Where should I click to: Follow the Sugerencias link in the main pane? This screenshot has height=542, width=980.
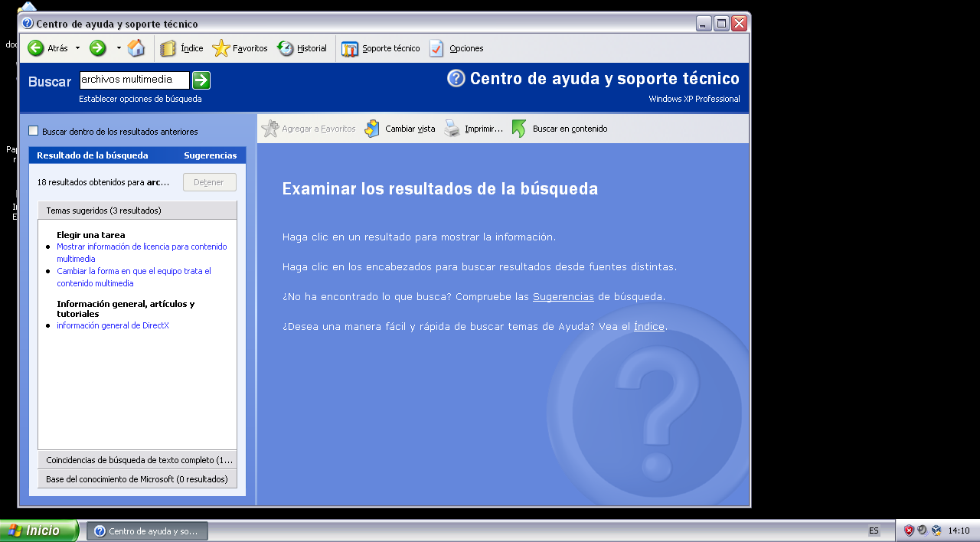point(563,296)
